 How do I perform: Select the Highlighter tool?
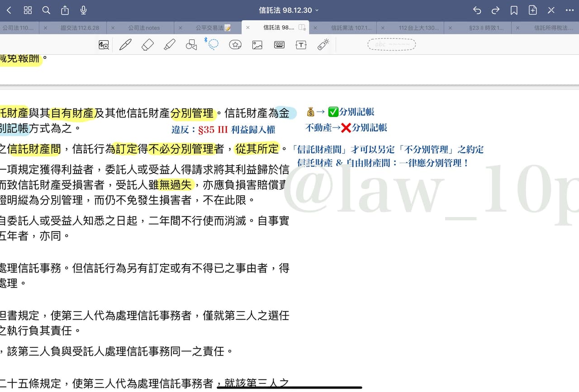click(x=169, y=44)
